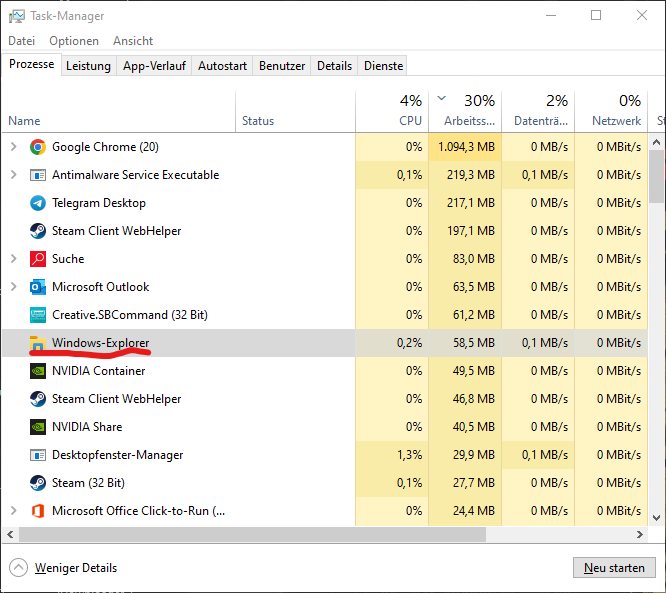Click the Steam icon beside 197,1 MB WebHelper
The width and height of the screenshot is (666, 593).
click(38, 231)
